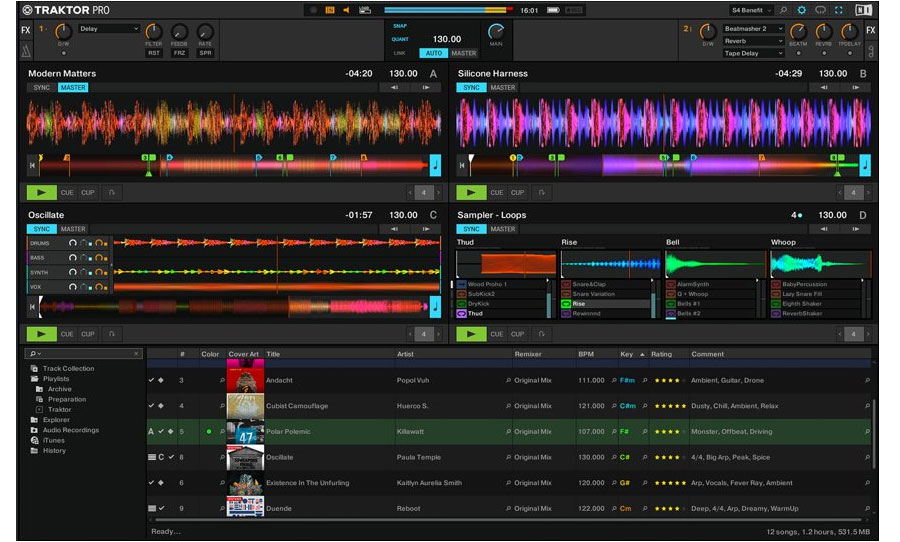Click the left FX panel icon
The height and width of the screenshot is (542, 900).
(x=26, y=30)
